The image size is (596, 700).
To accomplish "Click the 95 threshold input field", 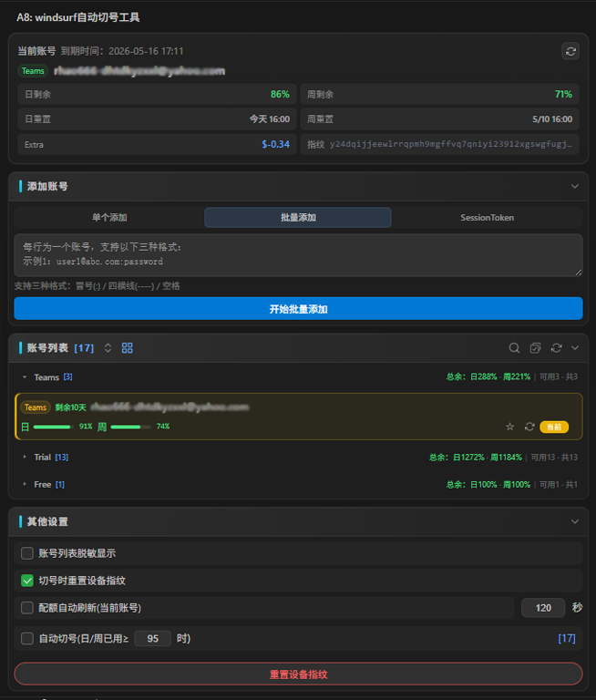I will 153,639.
